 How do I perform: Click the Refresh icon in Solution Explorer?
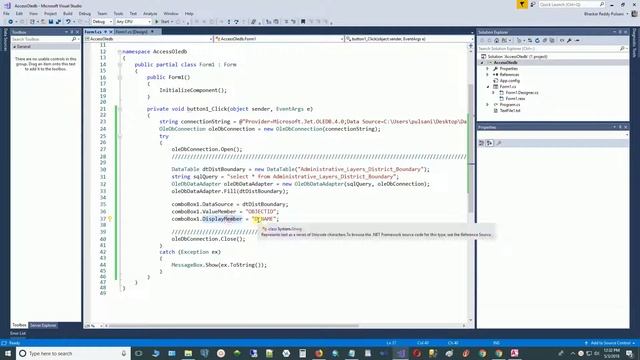[x=537, y=40]
